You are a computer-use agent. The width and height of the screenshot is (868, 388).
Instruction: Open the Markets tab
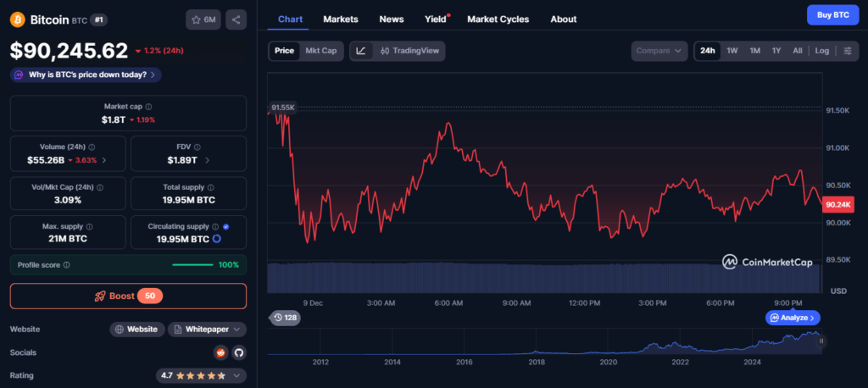coord(341,19)
